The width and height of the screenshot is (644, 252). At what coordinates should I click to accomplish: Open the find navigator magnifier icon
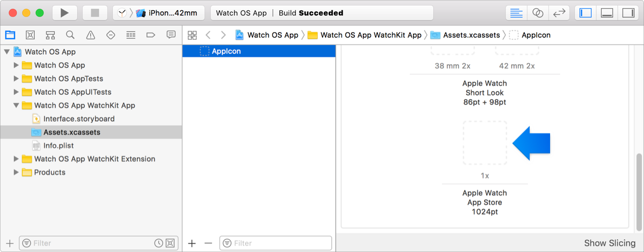pos(70,35)
